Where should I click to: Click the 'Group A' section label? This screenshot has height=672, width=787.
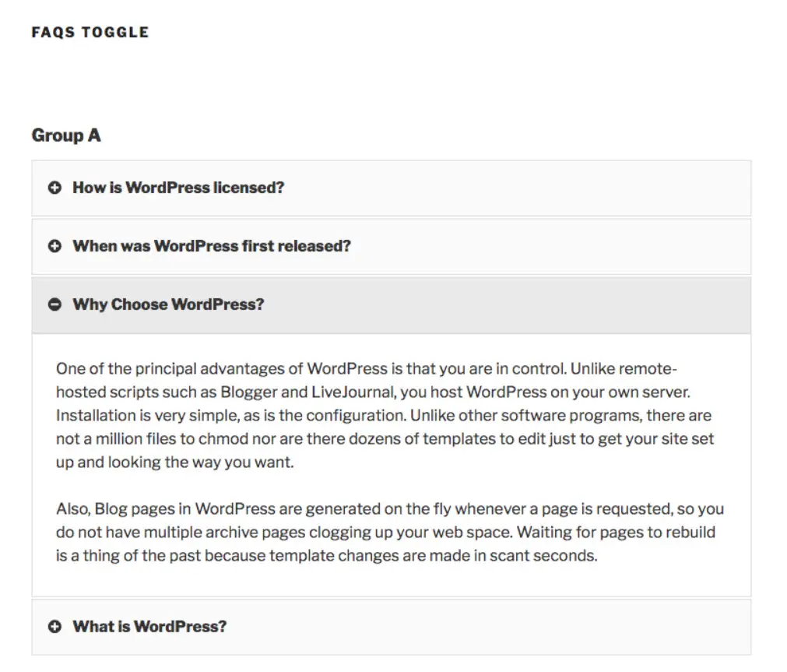(66, 135)
